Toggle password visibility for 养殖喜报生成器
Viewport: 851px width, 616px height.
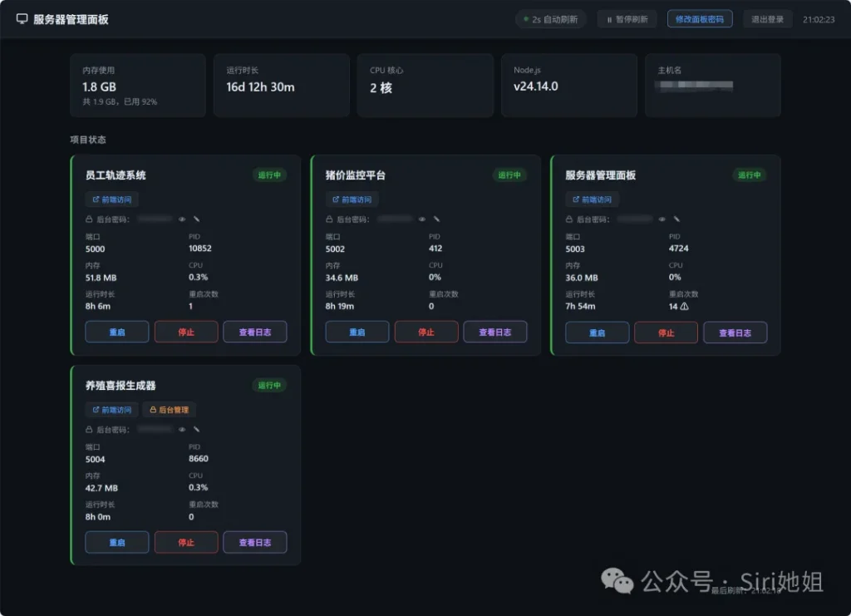pyautogui.click(x=182, y=430)
